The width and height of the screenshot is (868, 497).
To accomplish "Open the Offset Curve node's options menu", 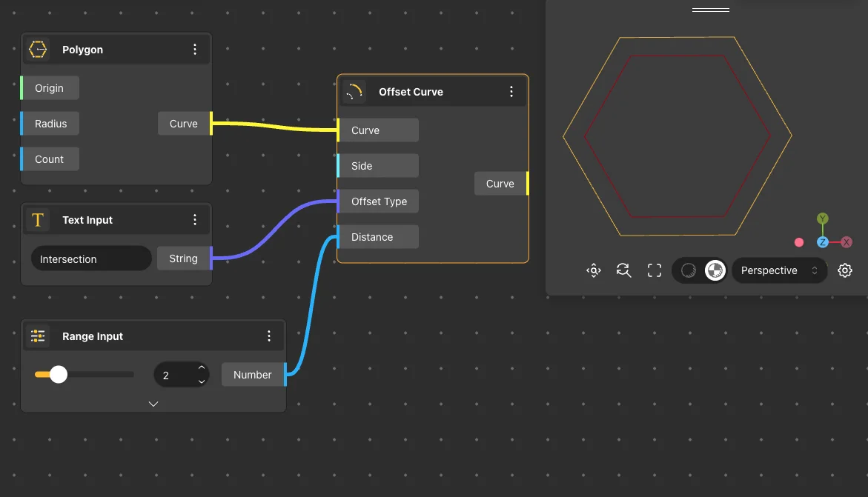I will (x=511, y=91).
